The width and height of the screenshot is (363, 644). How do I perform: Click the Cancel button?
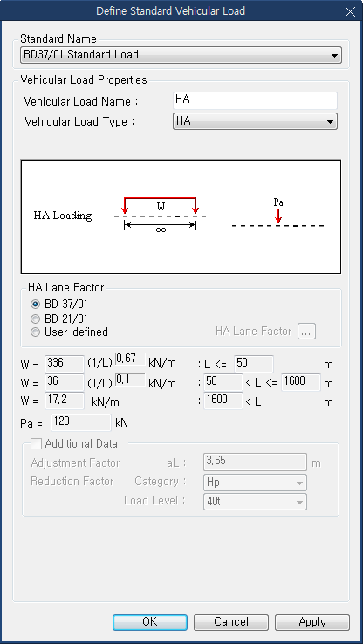click(x=230, y=622)
